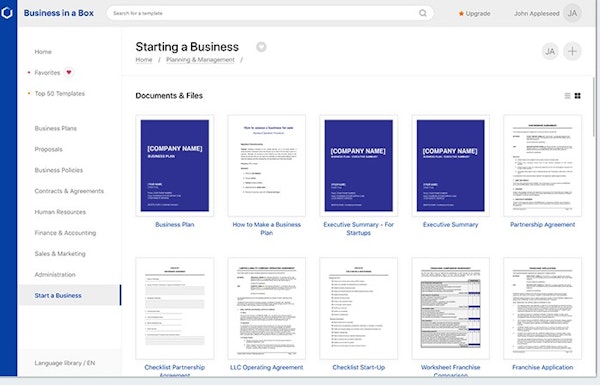The width and height of the screenshot is (600, 385).
Task: Click the JA avatar next to John Appleseed
Action: pos(572,13)
